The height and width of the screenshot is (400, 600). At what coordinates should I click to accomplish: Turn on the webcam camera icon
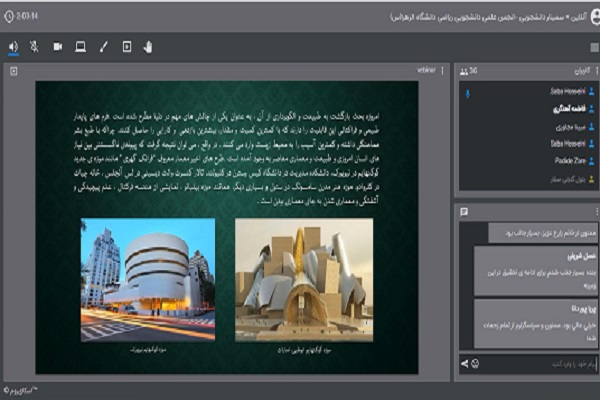click(x=58, y=47)
